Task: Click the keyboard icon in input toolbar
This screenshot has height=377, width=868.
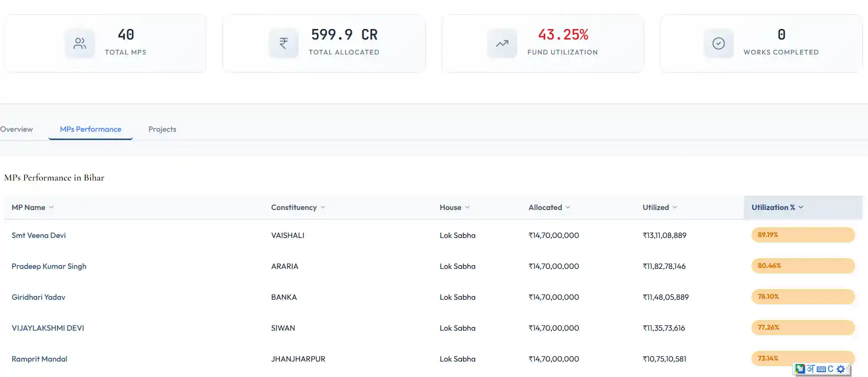Action: coord(821,369)
